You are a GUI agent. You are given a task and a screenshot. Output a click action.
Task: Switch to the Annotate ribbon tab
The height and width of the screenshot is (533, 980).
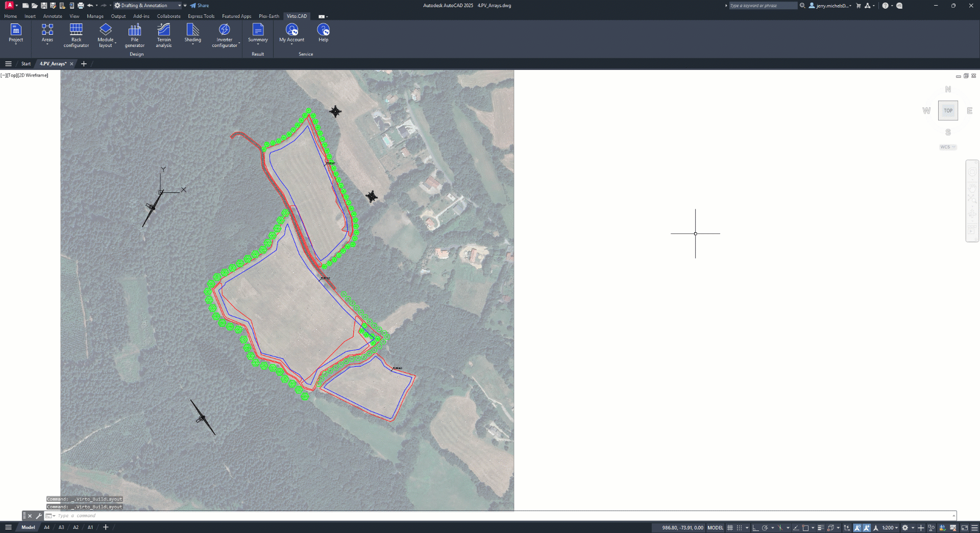point(53,16)
